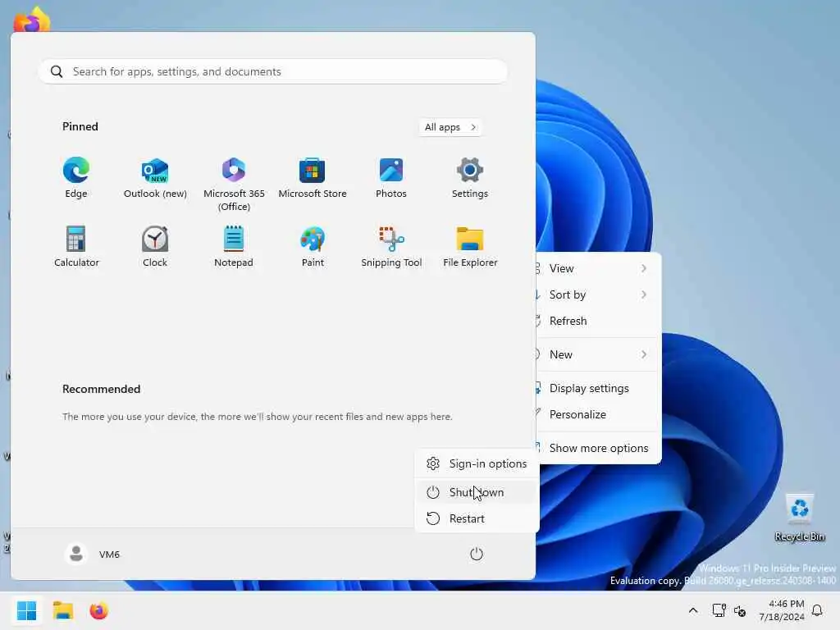Show hidden icons in system tray

[692, 610]
